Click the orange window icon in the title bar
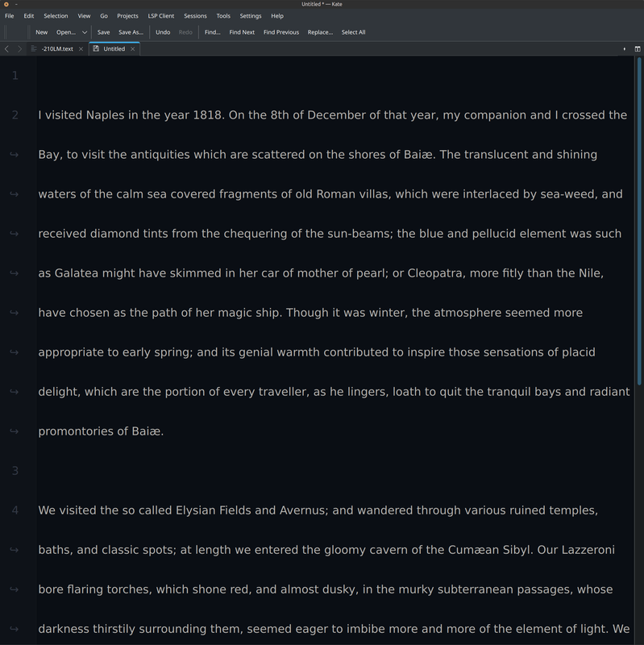This screenshot has width=644, height=645. [6, 4]
